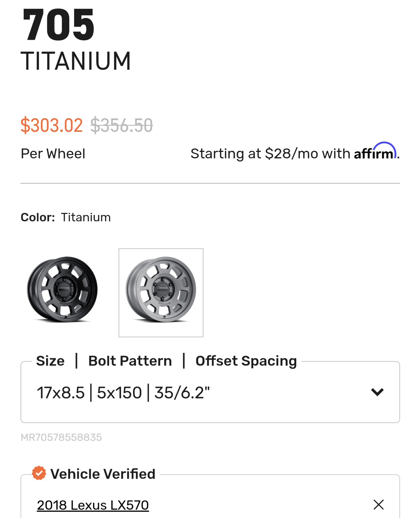
Task: Remove the 2018 Lexus LX570 vehicle
Action: (379, 505)
